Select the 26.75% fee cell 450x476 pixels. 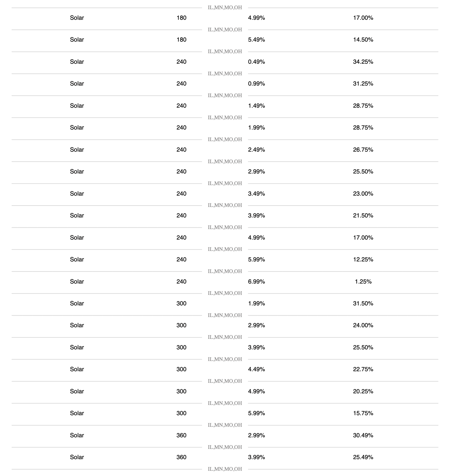tap(363, 150)
